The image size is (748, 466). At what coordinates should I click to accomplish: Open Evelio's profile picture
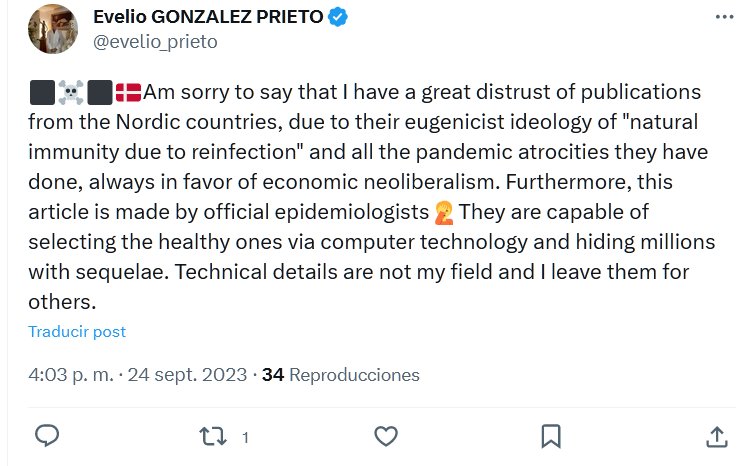pyautogui.click(x=54, y=29)
